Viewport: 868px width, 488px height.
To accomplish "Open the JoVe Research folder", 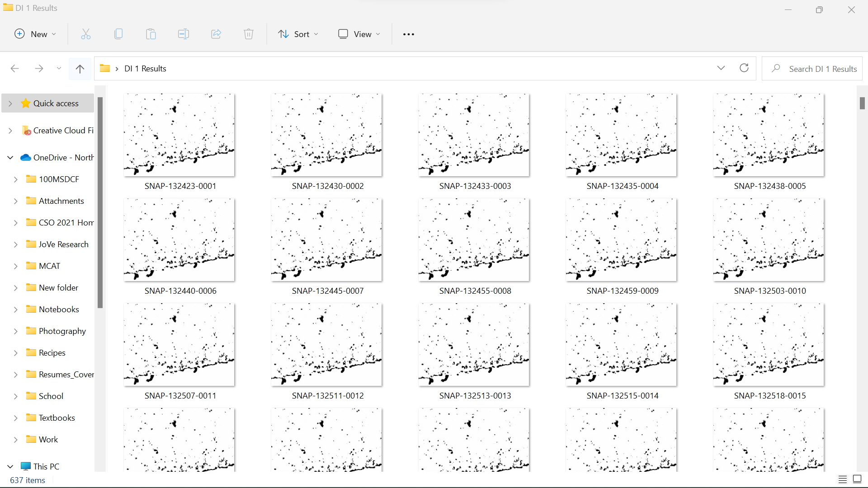I will [63, 244].
